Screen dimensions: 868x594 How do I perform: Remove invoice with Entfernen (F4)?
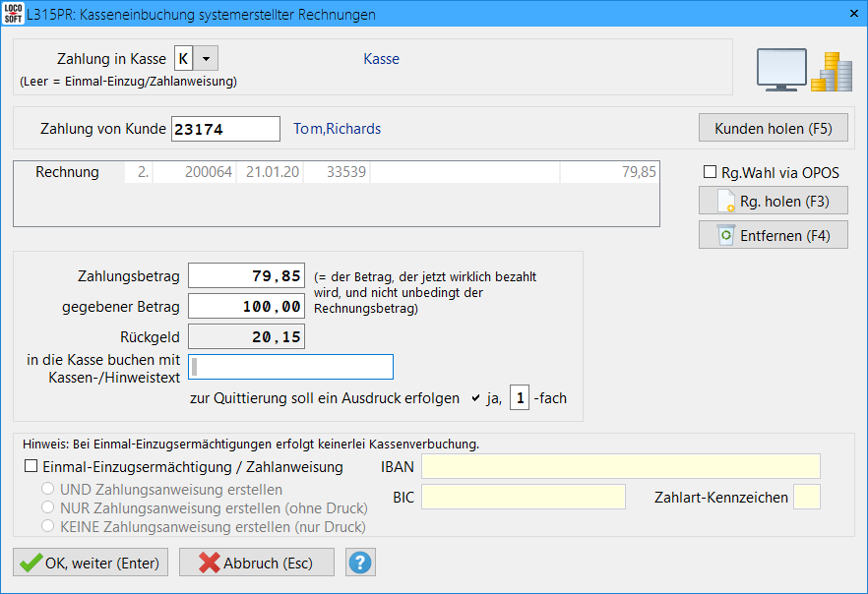tap(773, 235)
